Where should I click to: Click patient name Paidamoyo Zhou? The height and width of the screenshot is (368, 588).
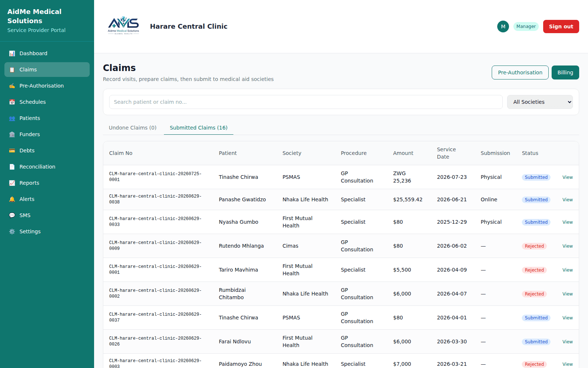click(x=240, y=364)
